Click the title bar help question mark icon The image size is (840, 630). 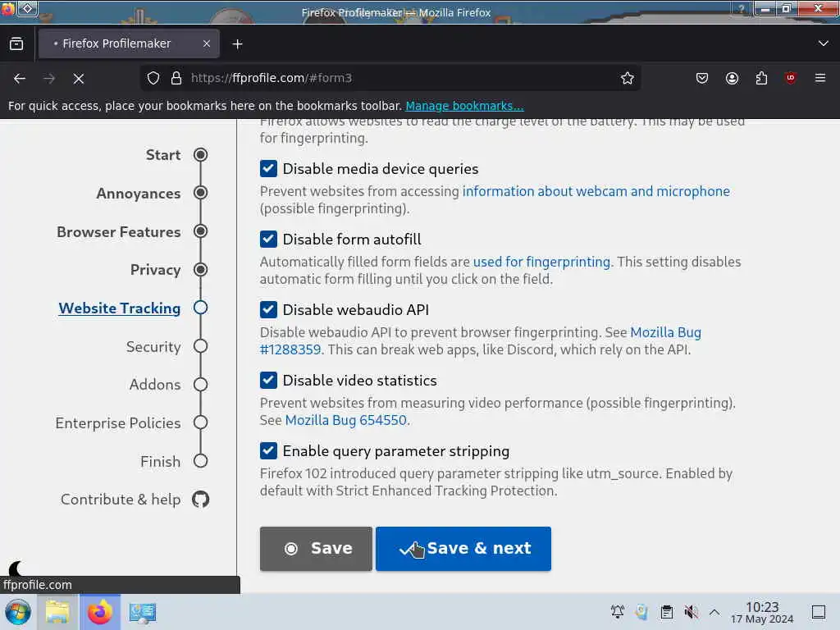point(742,8)
